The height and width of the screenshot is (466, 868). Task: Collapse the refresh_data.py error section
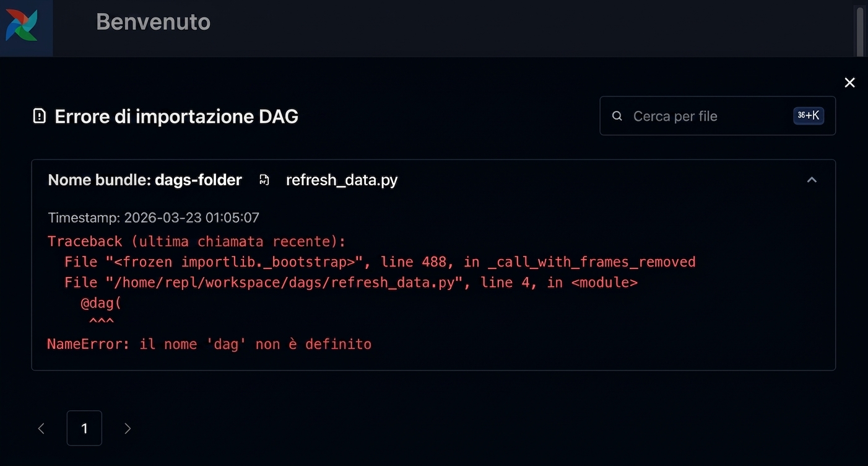tap(812, 180)
